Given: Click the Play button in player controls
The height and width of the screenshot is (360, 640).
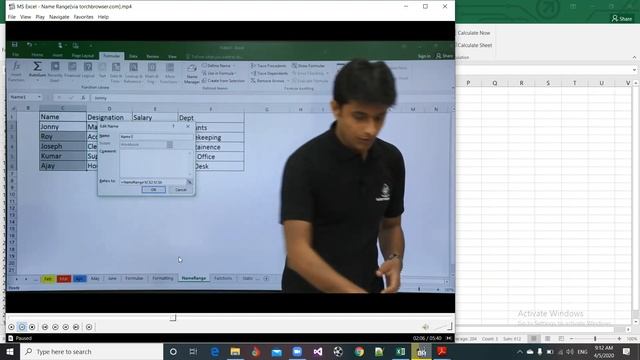Looking at the screenshot, I should pos(11,327).
